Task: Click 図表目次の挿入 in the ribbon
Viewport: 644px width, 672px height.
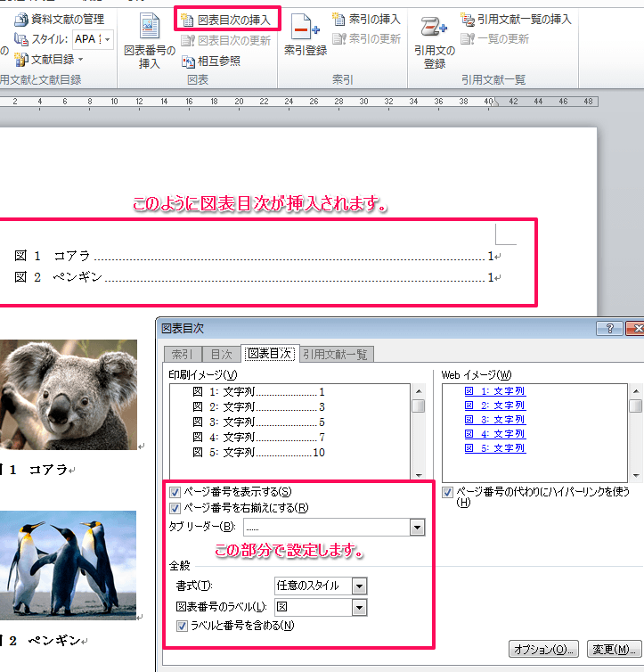Action: click(226, 20)
